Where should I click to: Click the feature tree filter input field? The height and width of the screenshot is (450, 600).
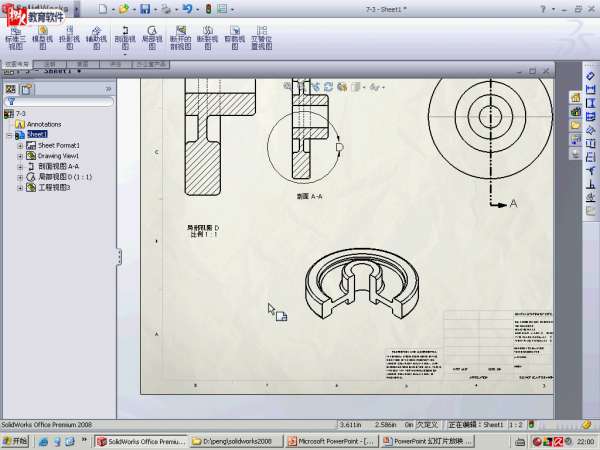click(60, 101)
